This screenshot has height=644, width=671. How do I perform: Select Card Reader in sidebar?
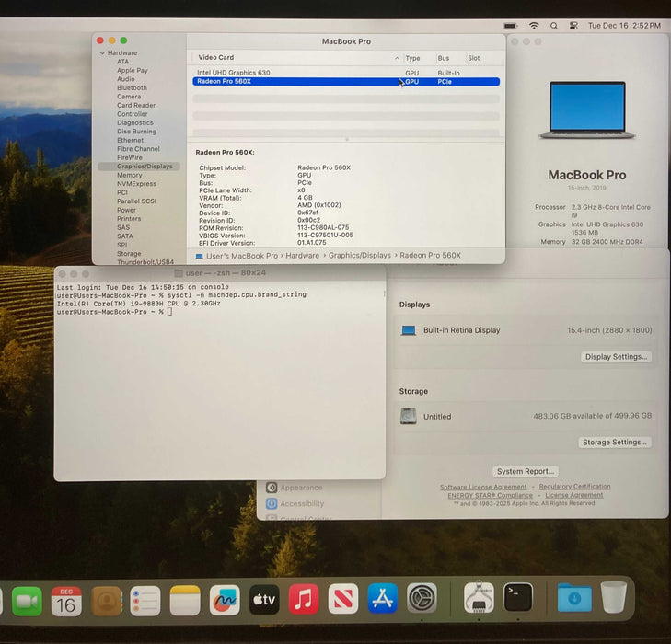point(136,105)
